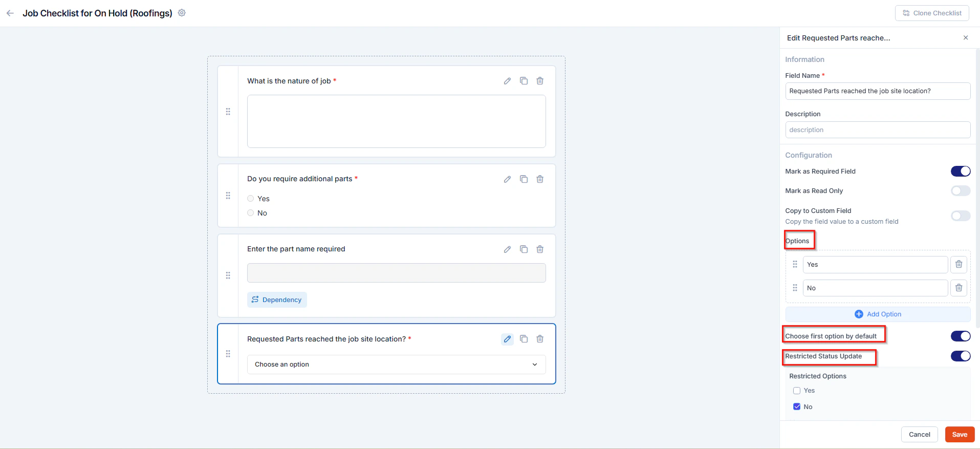This screenshot has height=449, width=980.
Task: Turn off Restricted Status Update toggle
Action: (961, 356)
